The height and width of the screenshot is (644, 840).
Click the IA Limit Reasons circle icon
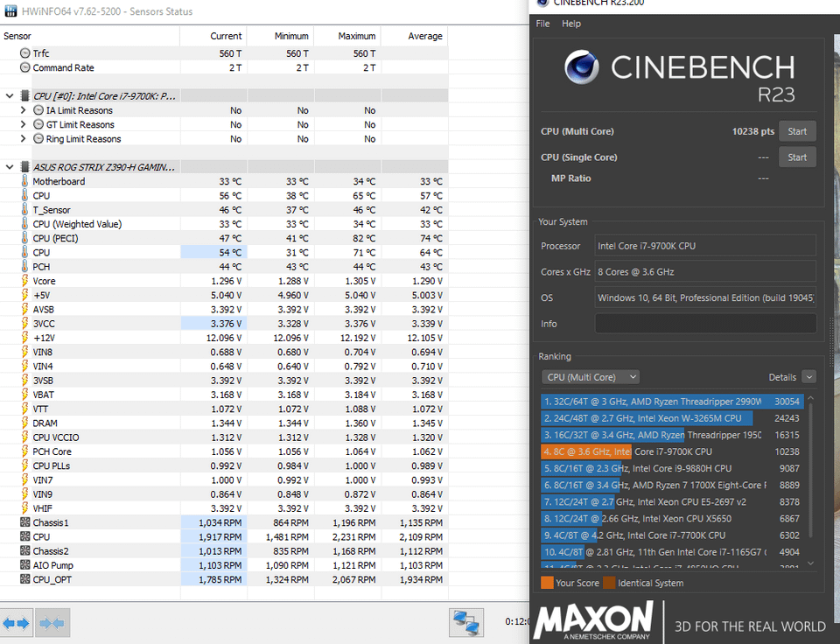(x=38, y=110)
